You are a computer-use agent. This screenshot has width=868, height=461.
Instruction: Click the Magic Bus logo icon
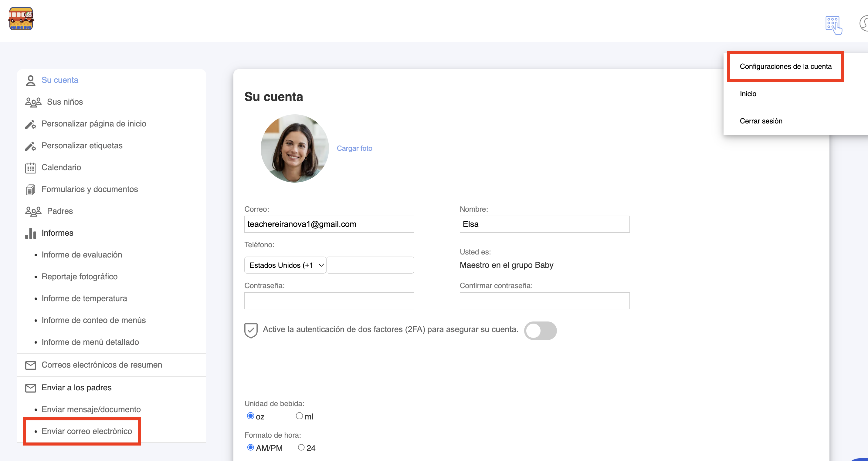click(x=21, y=19)
